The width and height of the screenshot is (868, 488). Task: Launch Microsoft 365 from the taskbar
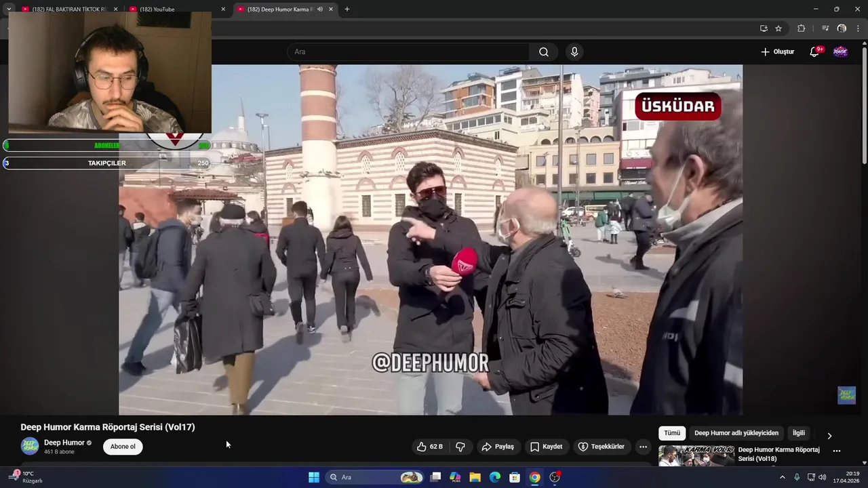[x=455, y=477]
